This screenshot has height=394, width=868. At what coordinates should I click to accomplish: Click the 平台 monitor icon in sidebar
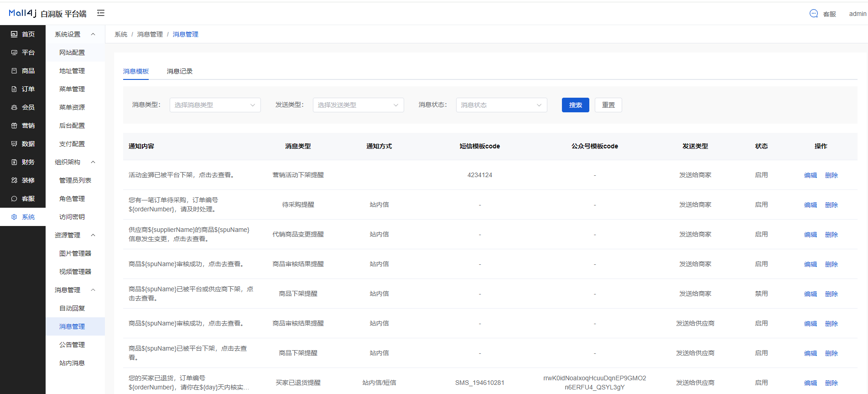coord(14,53)
